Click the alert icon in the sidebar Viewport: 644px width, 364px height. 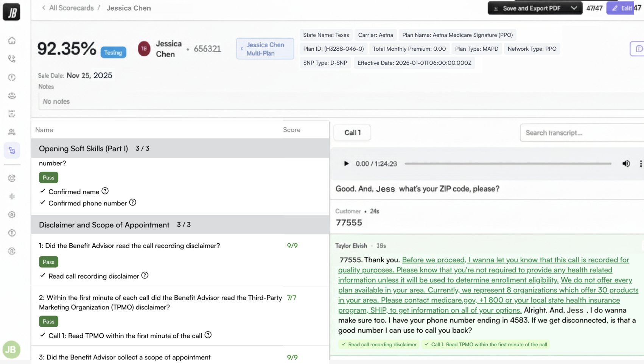tap(12, 77)
